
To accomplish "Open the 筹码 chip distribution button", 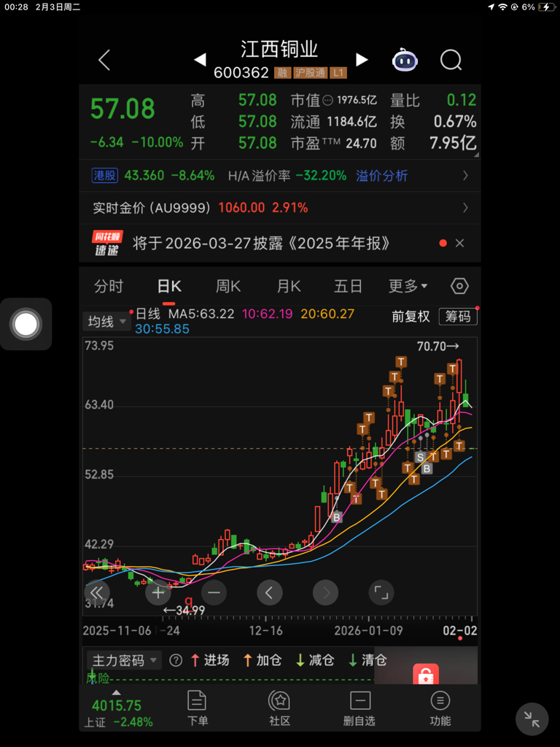I will click(458, 317).
